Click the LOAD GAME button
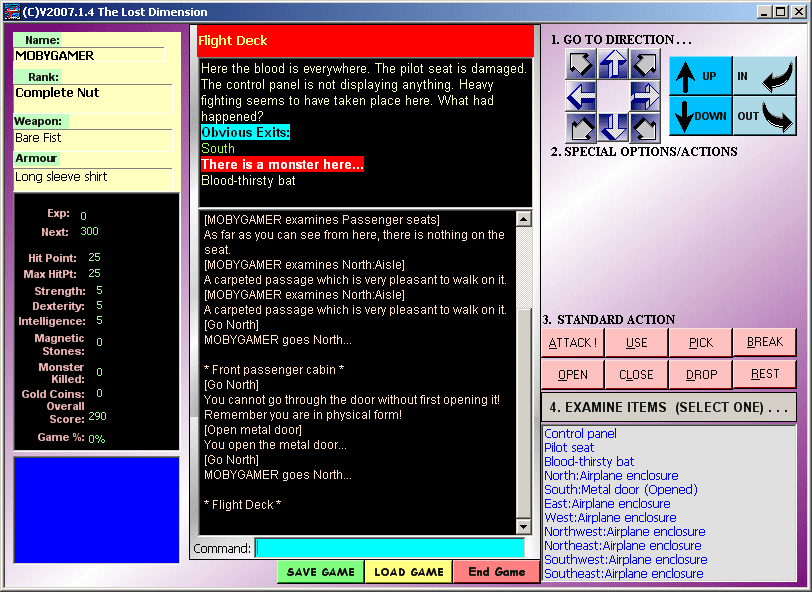812x592 pixels. (x=409, y=572)
